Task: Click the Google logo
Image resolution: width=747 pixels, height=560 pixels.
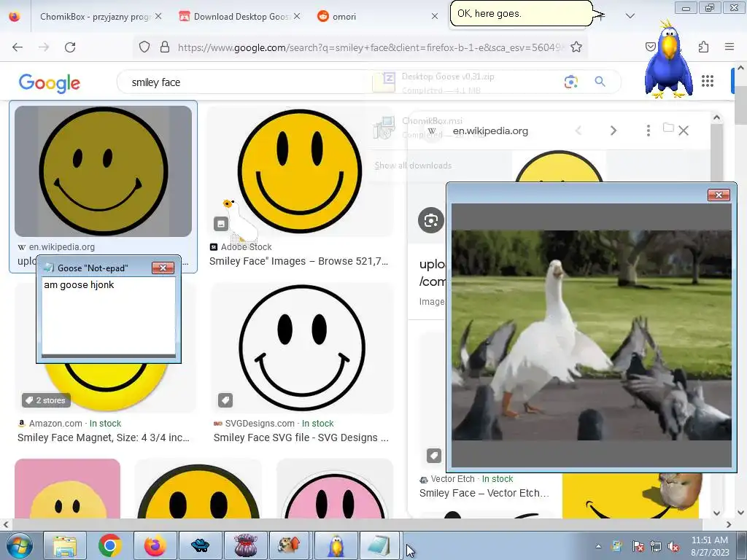Action: coord(50,83)
